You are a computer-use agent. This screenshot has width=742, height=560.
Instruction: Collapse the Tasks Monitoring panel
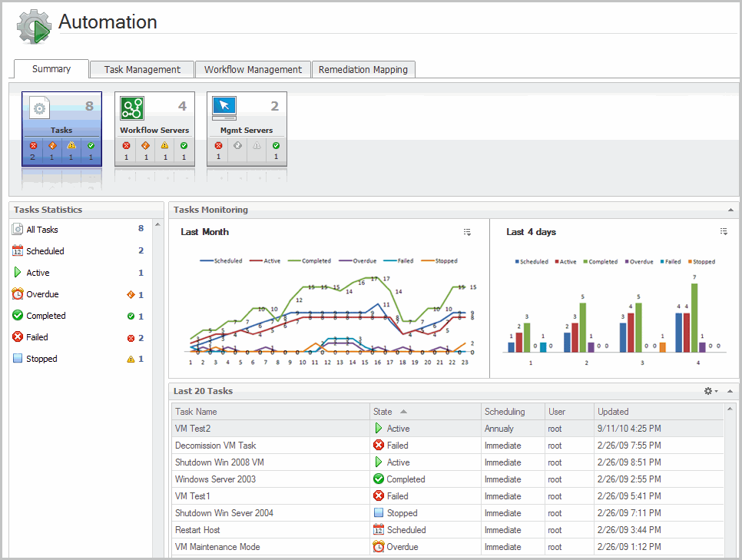pos(729,210)
